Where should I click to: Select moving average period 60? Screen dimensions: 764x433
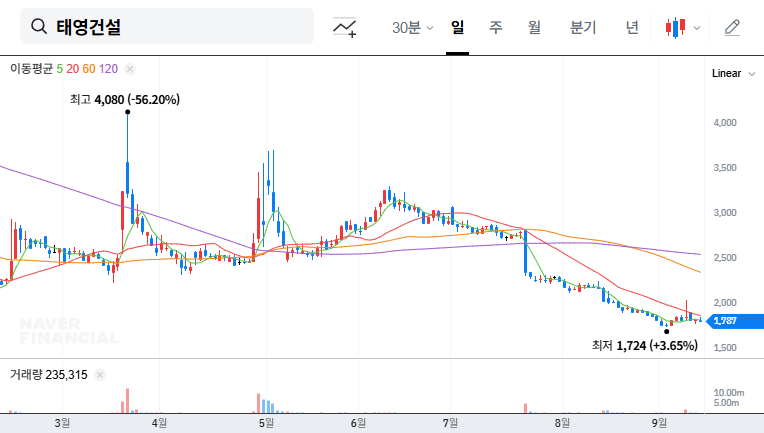(x=89, y=69)
